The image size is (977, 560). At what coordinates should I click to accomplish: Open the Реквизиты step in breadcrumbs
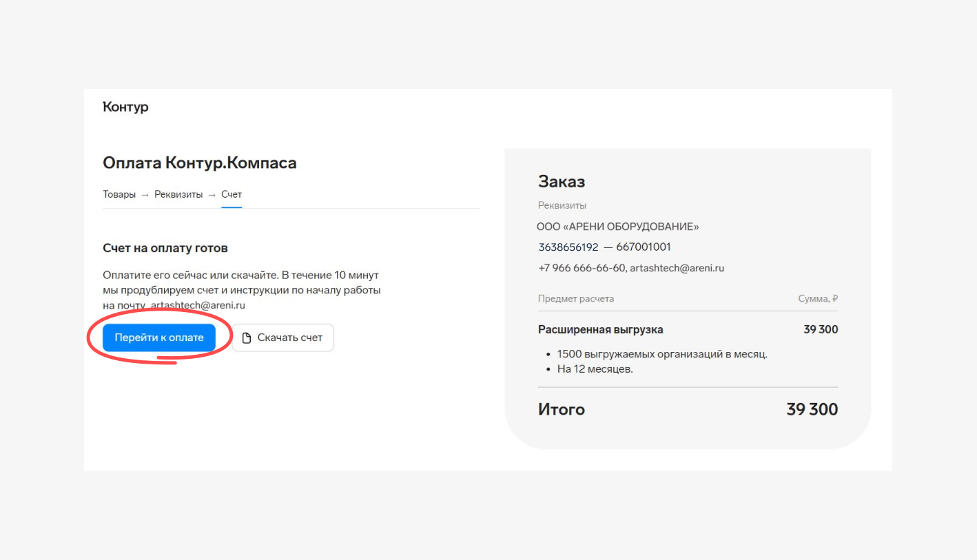pos(178,194)
